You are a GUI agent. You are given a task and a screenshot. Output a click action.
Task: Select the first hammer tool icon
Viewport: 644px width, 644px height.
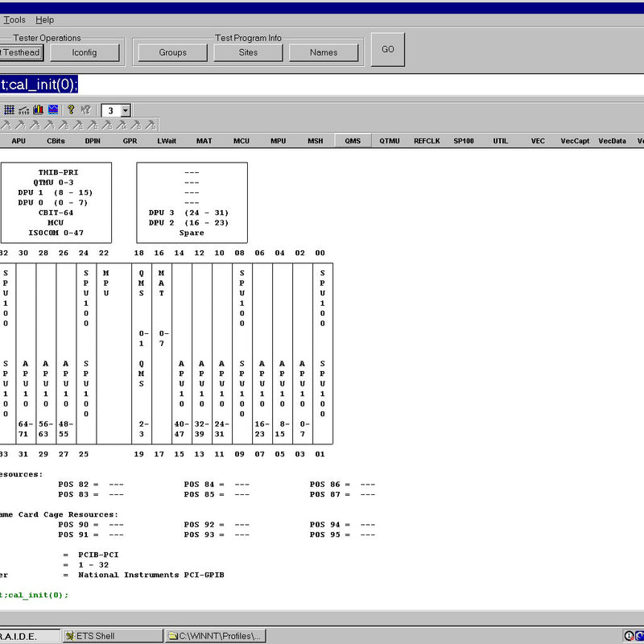point(6,126)
